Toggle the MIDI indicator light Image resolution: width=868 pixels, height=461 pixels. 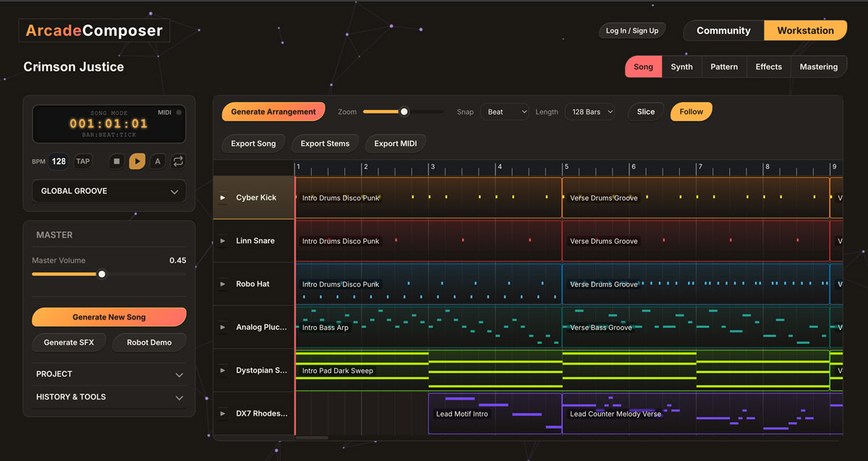point(179,113)
